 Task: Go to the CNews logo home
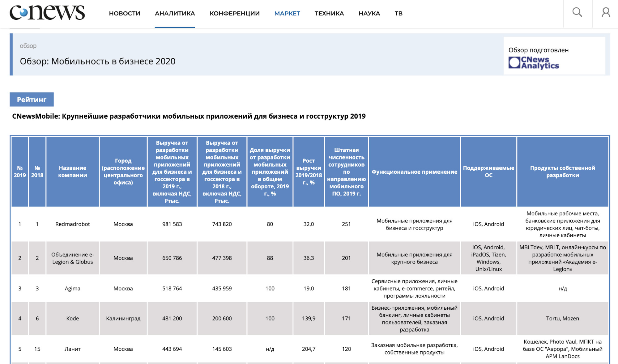(x=47, y=13)
